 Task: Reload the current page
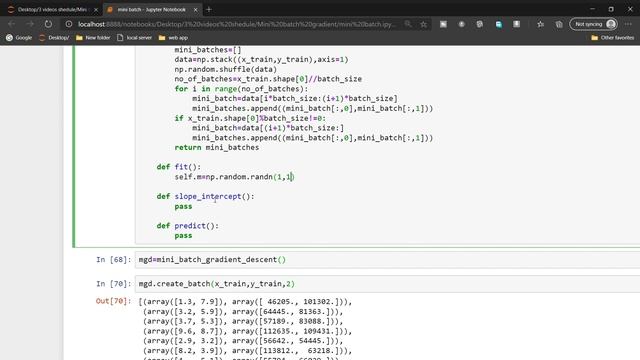48,24
